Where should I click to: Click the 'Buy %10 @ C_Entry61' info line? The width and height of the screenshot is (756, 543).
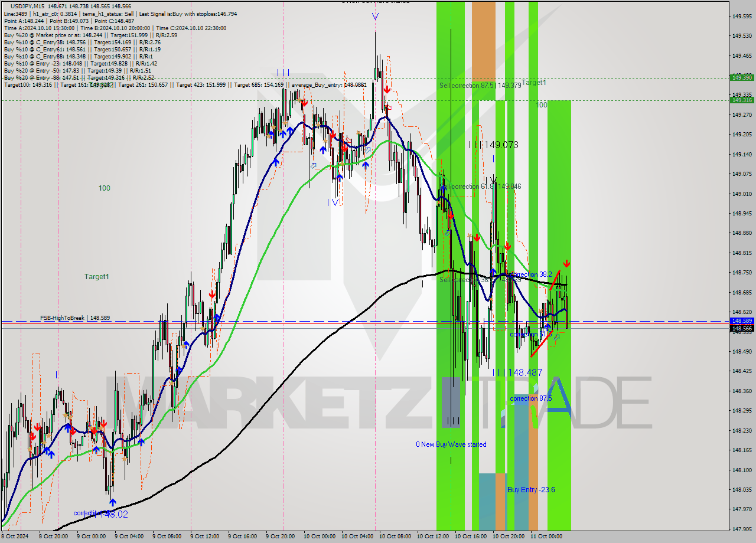[82, 49]
